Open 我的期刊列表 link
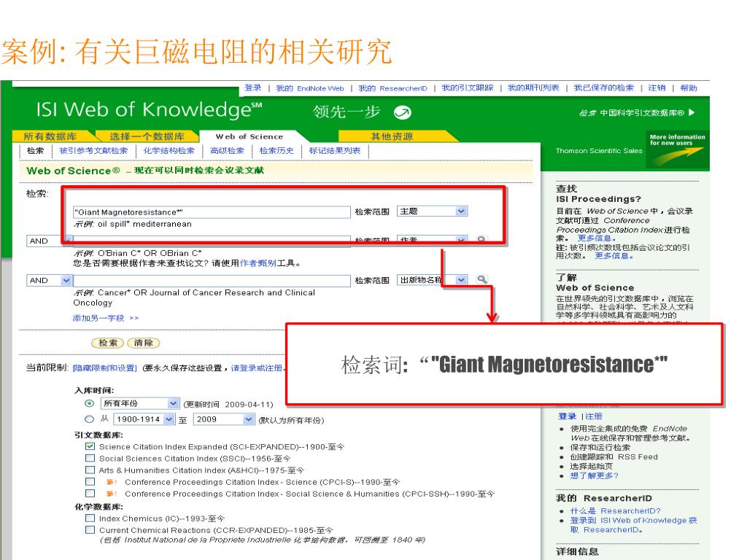This screenshot has height=560, width=747. tap(533, 87)
